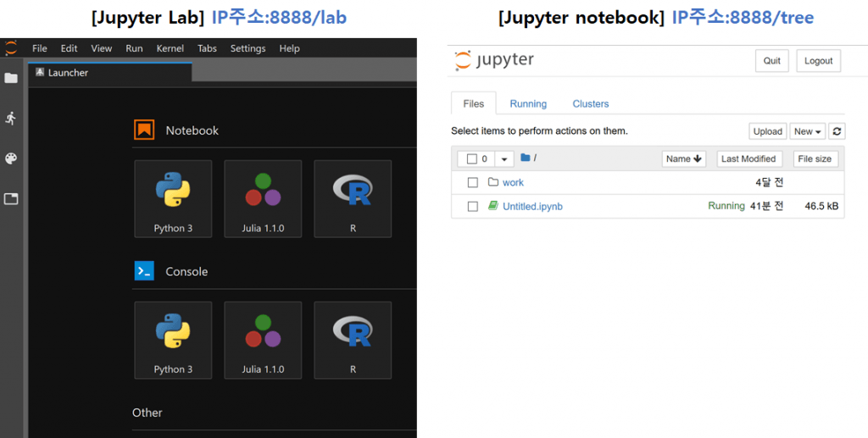This screenshot has width=868, height=438.
Task: Open the selection dropdown arrow next to 0
Action: coord(504,158)
